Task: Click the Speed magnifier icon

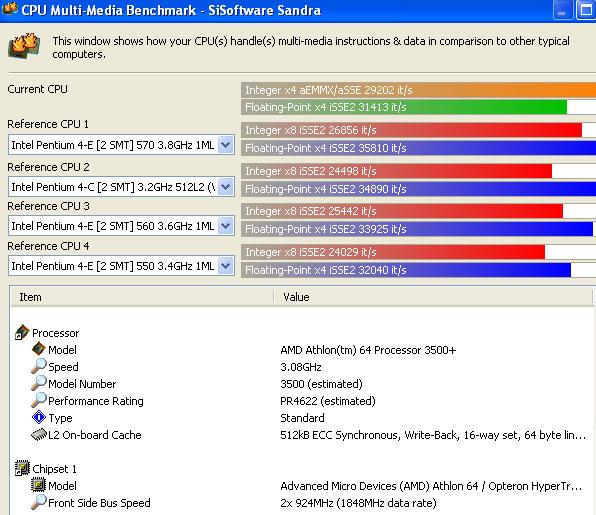Action: 39,366
